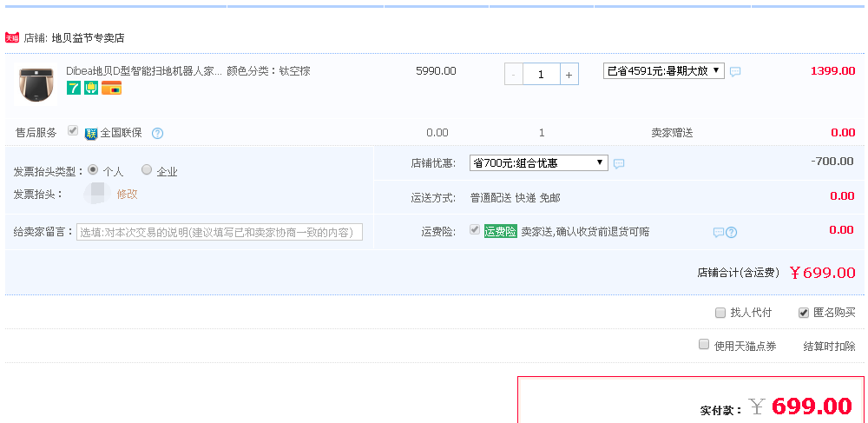
Task: Open the 省700元:组合优惠 store discount dropdown
Action: click(539, 162)
